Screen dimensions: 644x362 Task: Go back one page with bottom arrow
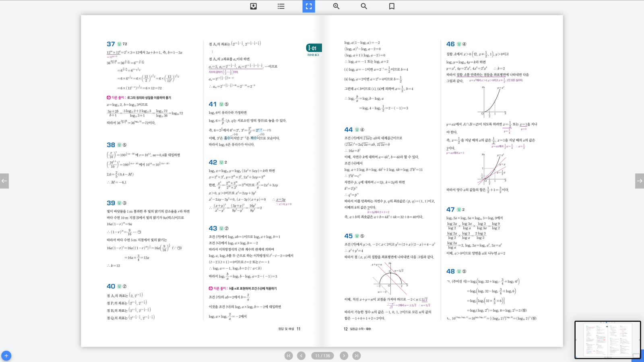tap(301, 356)
